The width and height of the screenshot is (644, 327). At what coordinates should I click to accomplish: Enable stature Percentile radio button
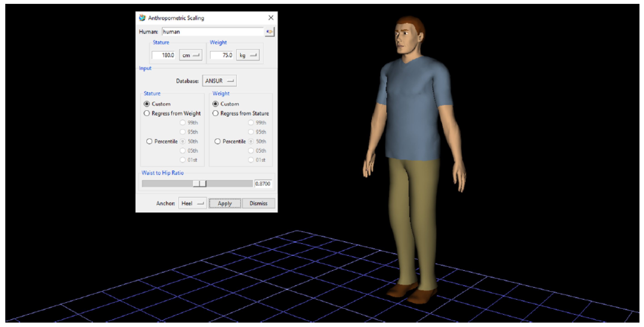tap(149, 141)
